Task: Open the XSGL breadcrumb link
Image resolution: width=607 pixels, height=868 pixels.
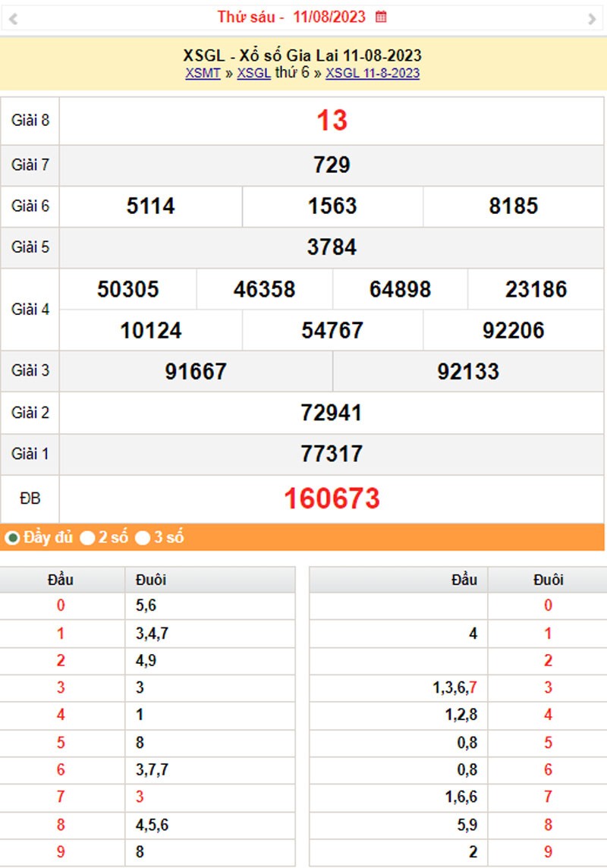Action: point(253,74)
